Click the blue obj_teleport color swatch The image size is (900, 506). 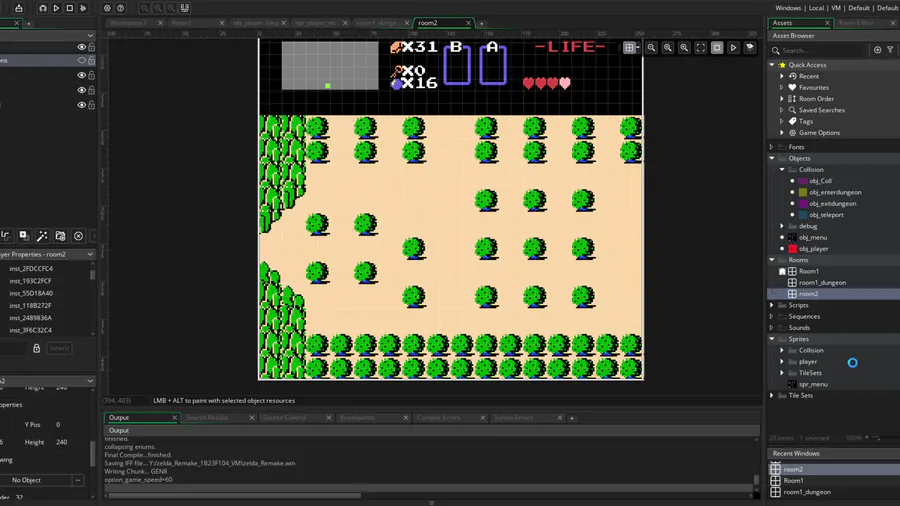[803, 215]
